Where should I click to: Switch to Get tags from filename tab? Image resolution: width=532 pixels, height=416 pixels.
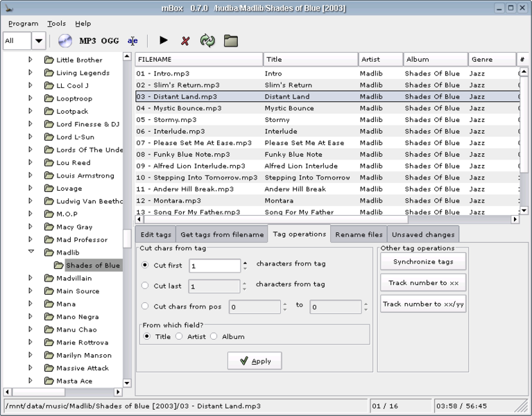(x=222, y=234)
